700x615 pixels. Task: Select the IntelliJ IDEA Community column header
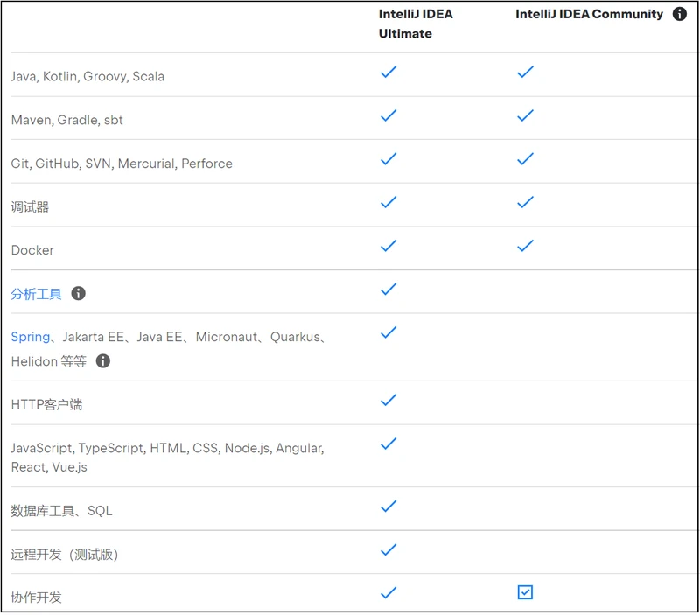589,14
